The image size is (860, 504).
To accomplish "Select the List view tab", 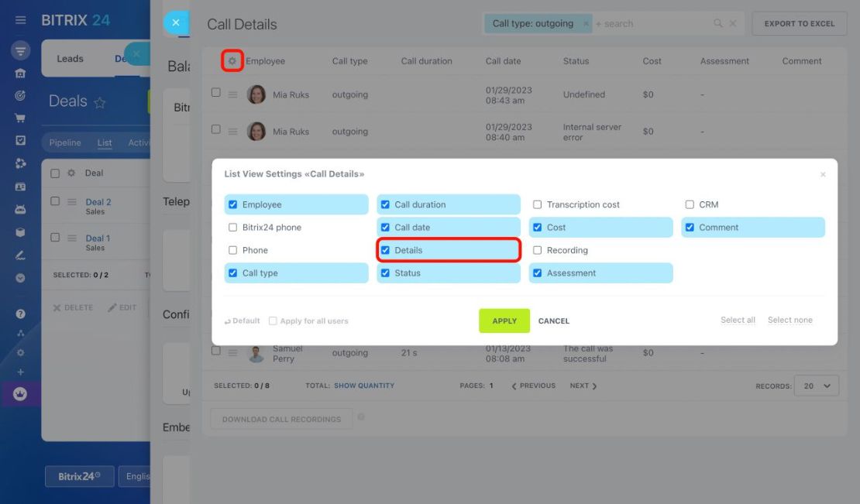I will coord(105,142).
